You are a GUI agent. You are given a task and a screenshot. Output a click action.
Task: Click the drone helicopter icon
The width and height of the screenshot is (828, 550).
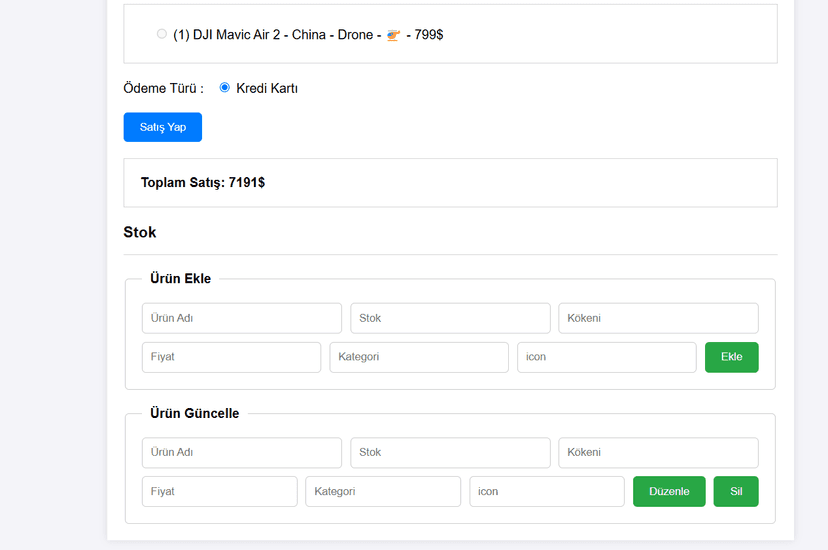pos(393,35)
